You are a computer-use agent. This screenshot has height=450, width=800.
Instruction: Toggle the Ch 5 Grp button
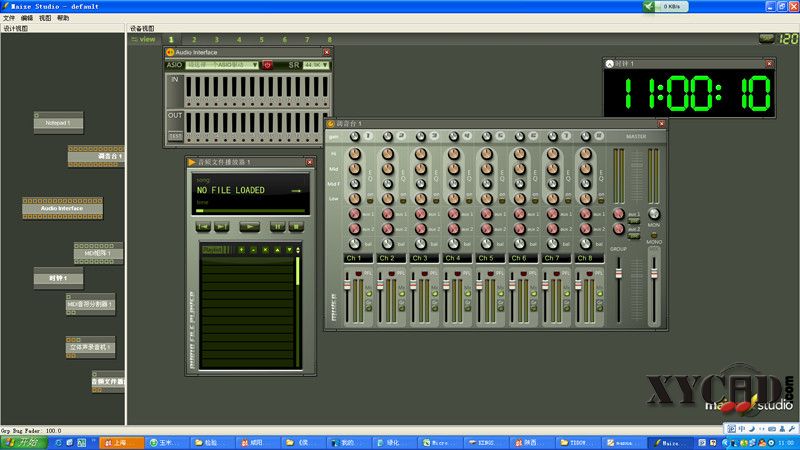point(501,308)
